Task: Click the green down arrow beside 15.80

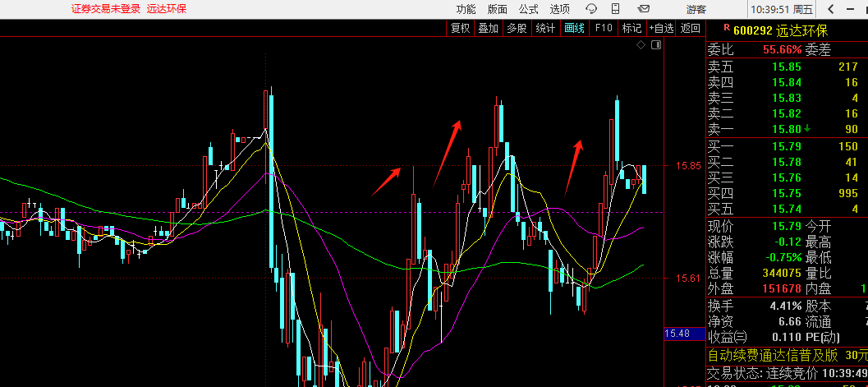Action: coord(808,129)
